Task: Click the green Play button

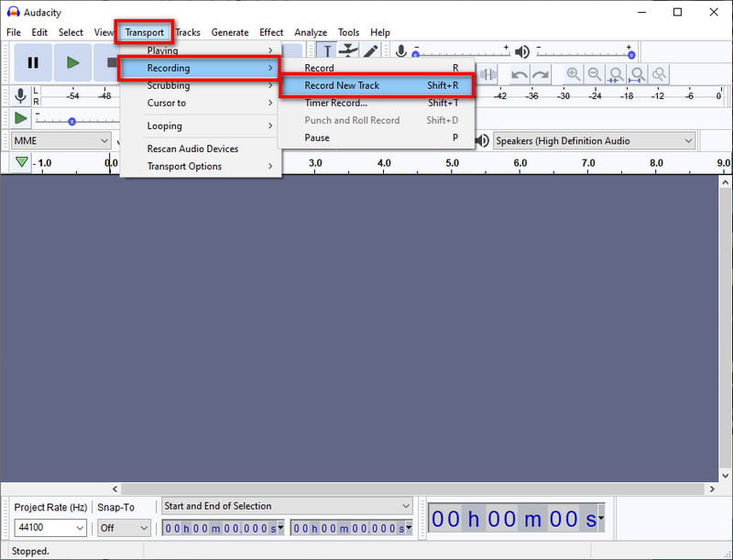Action: click(x=72, y=62)
